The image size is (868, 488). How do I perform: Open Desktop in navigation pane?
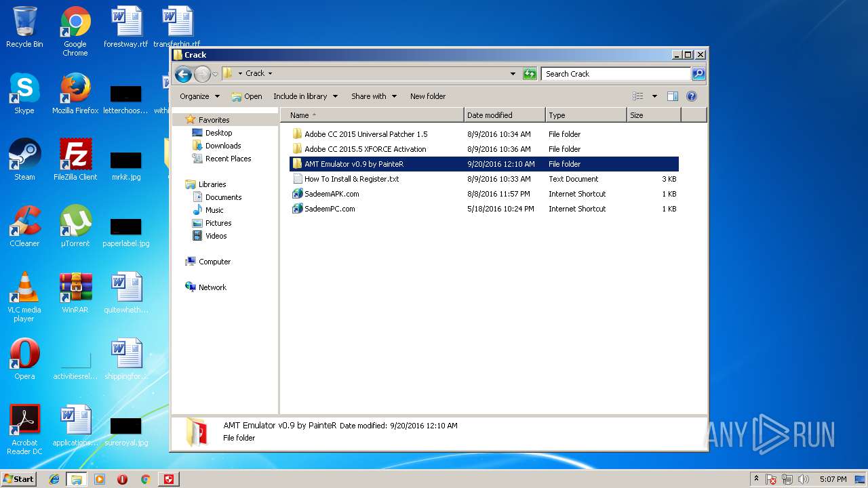(x=218, y=133)
